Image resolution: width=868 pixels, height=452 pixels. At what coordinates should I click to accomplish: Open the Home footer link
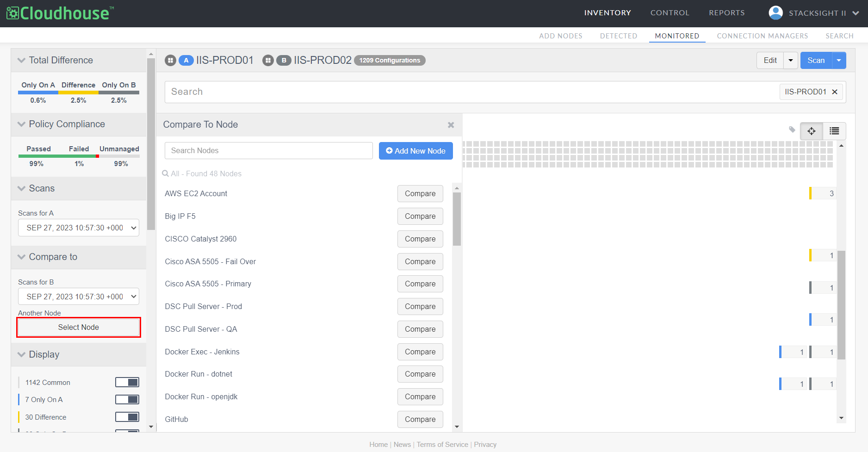point(378,445)
